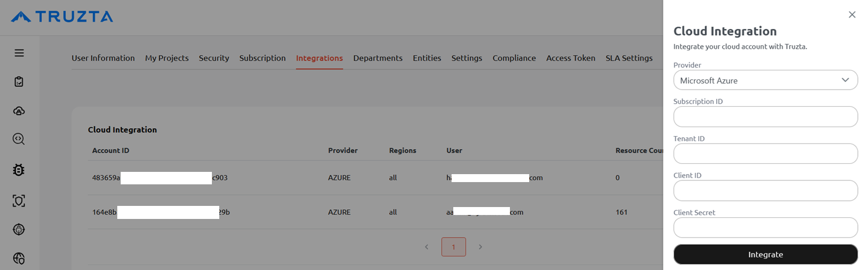Focus the Client ID input field
The height and width of the screenshot is (270, 868).
[x=765, y=191]
